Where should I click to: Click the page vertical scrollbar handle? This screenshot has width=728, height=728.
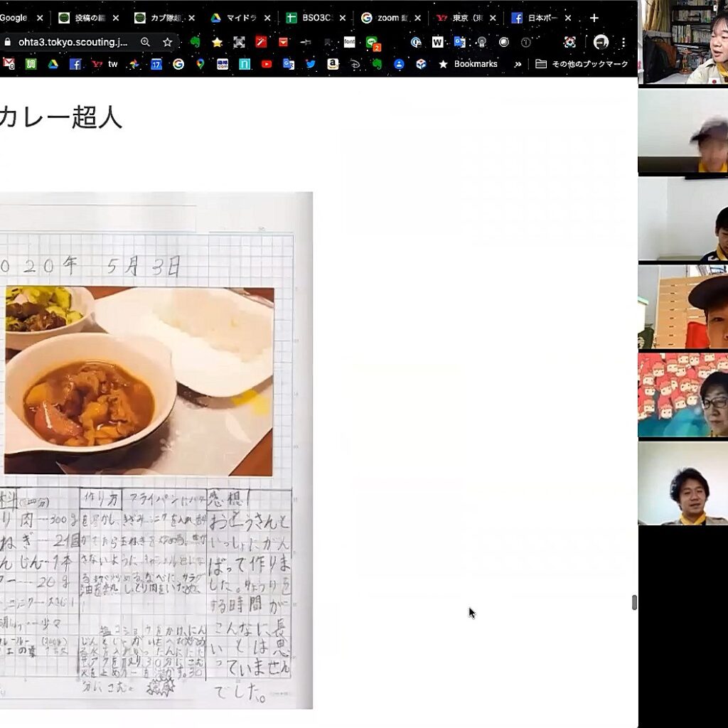tap(634, 602)
